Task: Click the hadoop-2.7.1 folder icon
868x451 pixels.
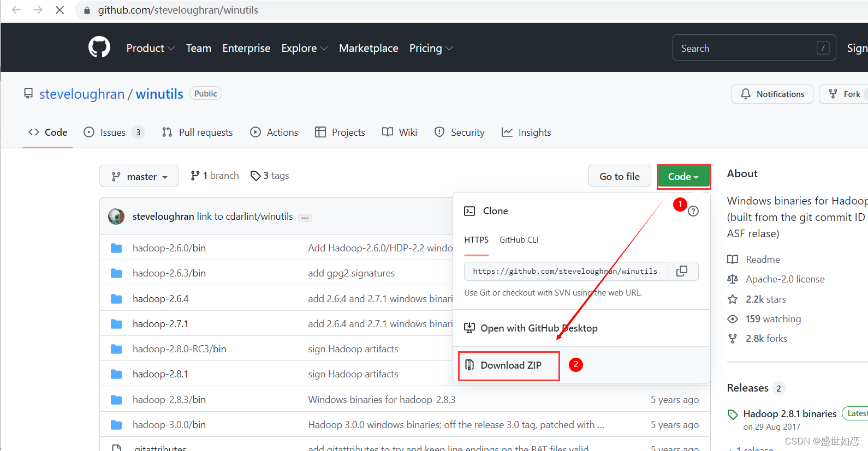Action: 116,324
